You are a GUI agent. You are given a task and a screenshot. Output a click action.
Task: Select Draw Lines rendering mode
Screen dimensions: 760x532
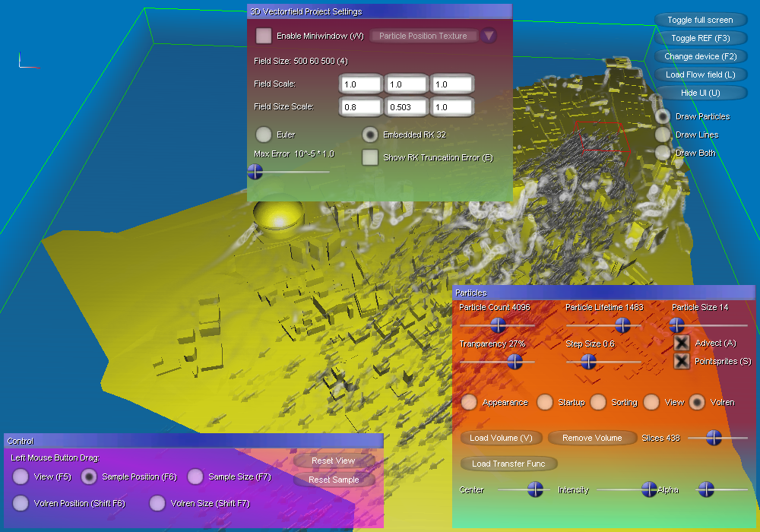pos(663,135)
